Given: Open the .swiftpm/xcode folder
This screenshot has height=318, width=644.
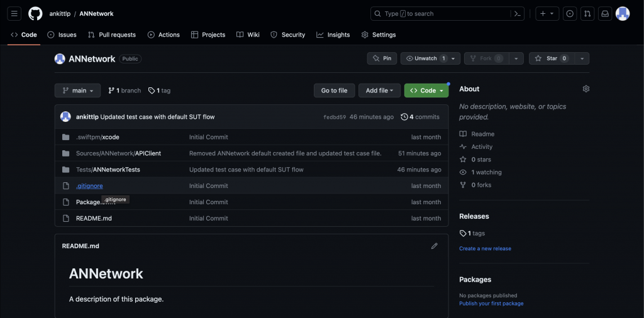Looking at the screenshot, I should coord(97,137).
